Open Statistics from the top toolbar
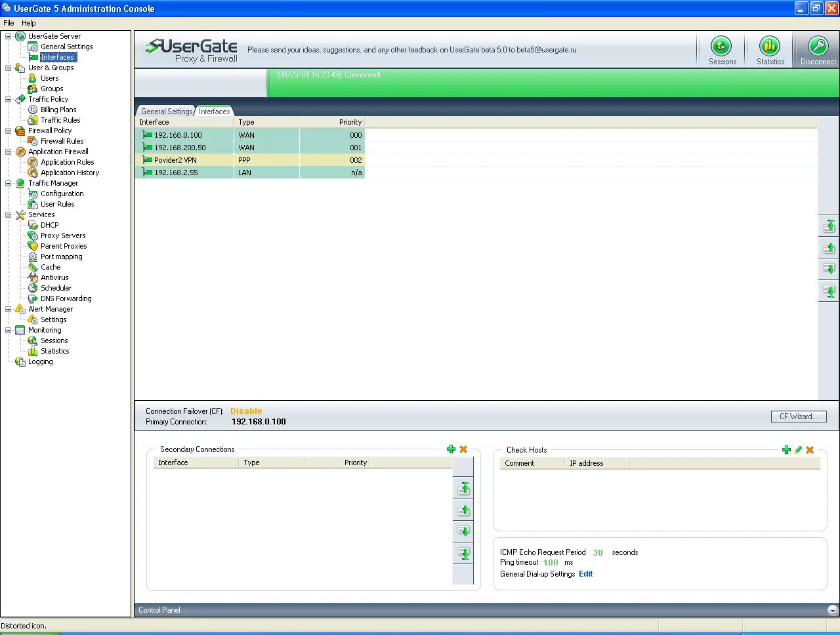Image resolution: width=840 pixels, height=635 pixels. 770,50
